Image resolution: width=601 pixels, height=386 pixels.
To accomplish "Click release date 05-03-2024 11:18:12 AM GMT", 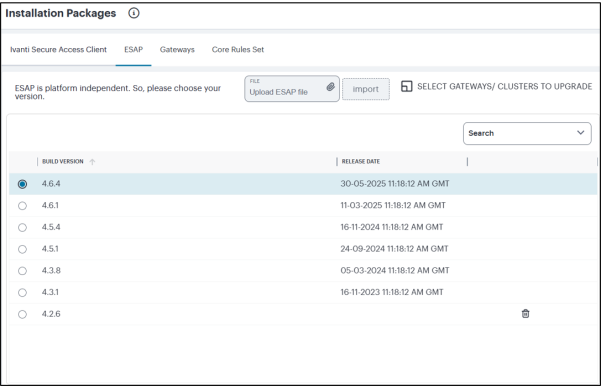I will [395, 270].
